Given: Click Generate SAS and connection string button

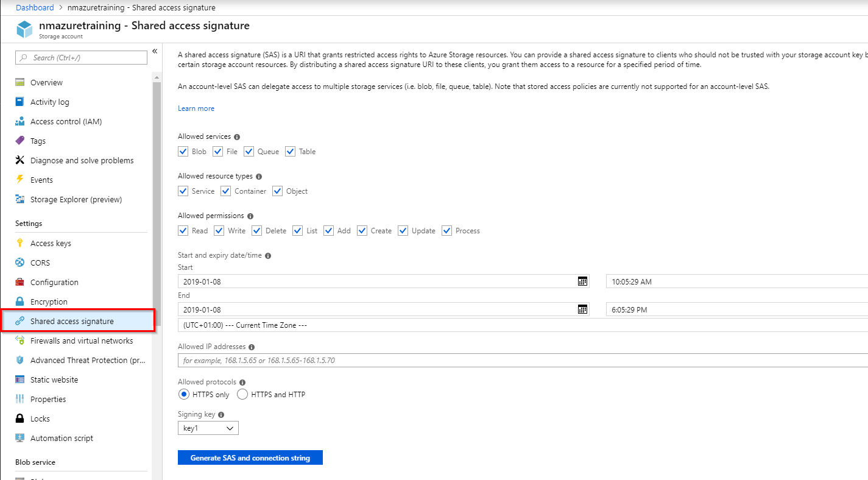Looking at the screenshot, I should pyautogui.click(x=250, y=458).
